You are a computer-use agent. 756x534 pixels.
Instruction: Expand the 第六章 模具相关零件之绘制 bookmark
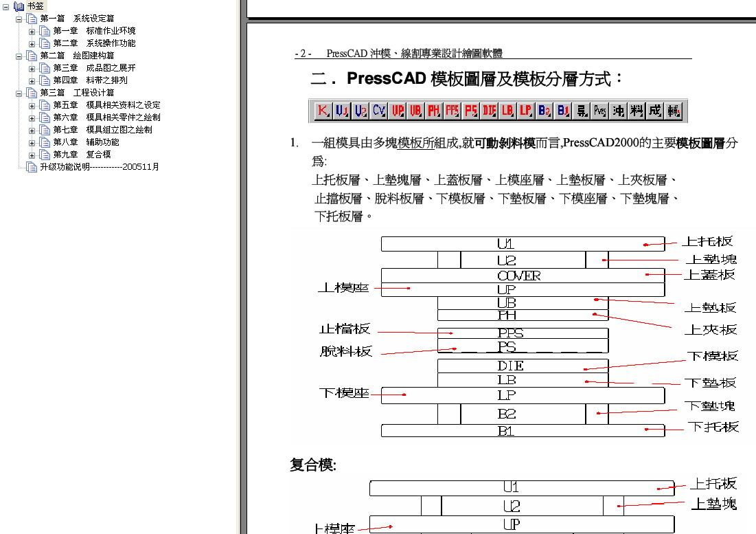pyautogui.click(x=32, y=118)
